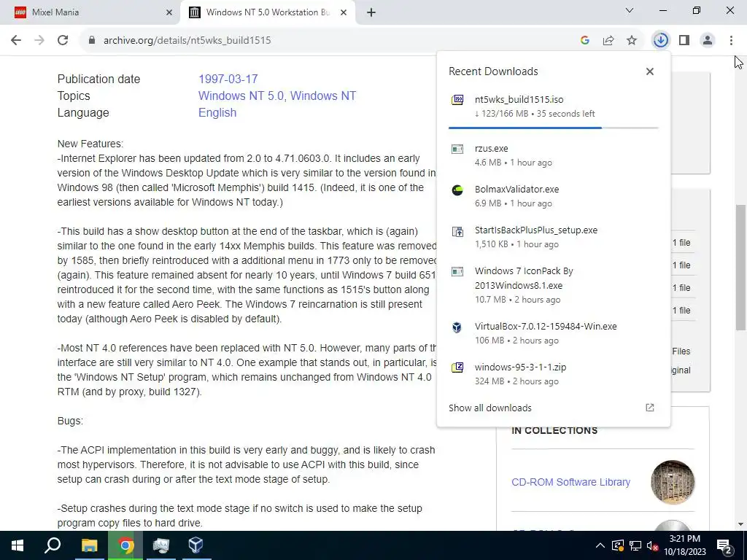Open the 1997-03-17 publication date link
The width and height of the screenshot is (747, 560).
click(228, 79)
